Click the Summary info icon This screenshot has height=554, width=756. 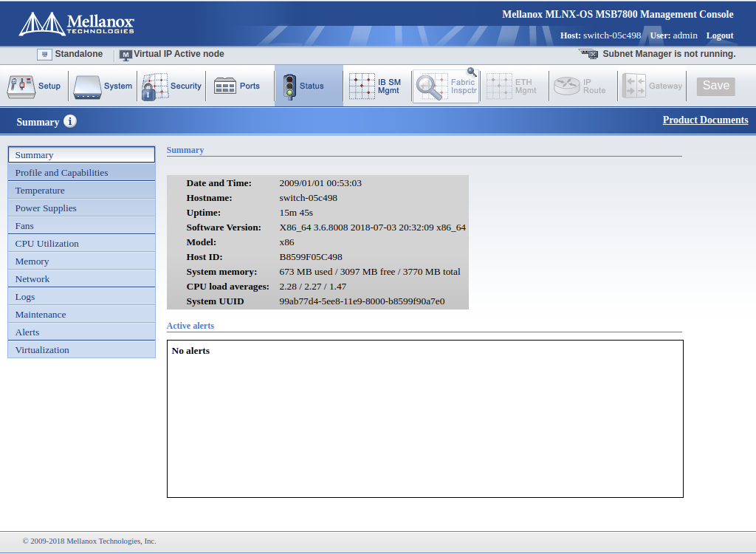click(70, 121)
